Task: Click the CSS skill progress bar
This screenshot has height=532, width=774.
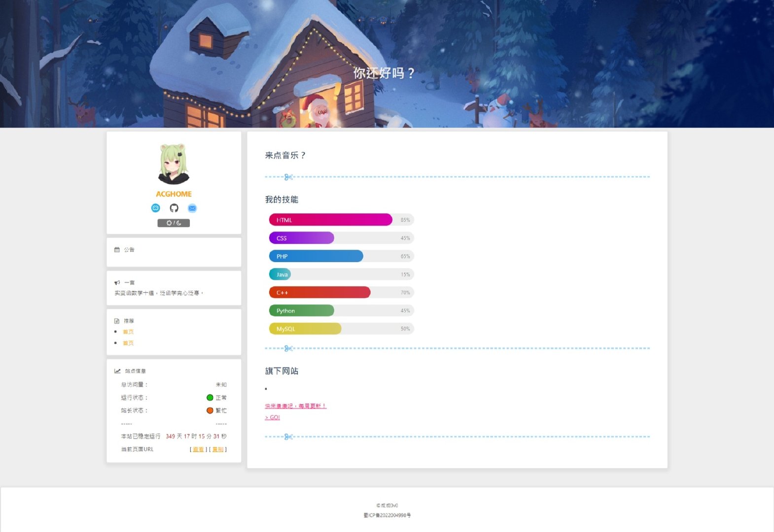Action: tap(341, 238)
